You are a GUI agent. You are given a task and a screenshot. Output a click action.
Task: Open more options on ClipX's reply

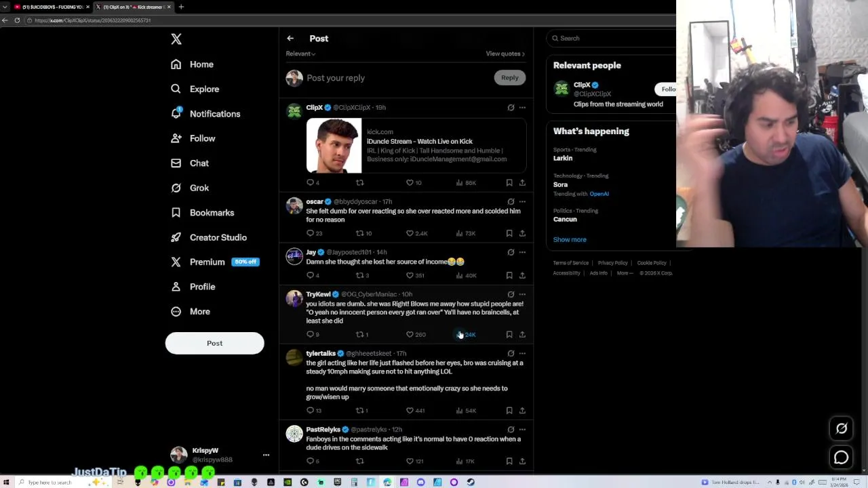click(x=522, y=107)
